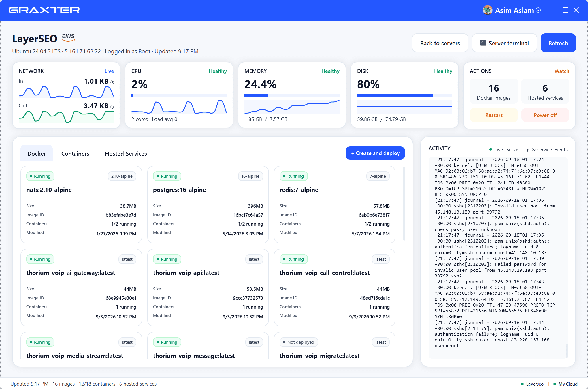Click the 2.10-alpine tag badge

pos(122,176)
